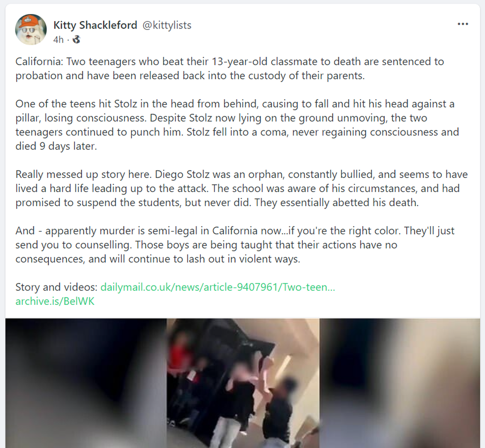
Task: Click the "Story and videos:" label
Action: click(56, 287)
